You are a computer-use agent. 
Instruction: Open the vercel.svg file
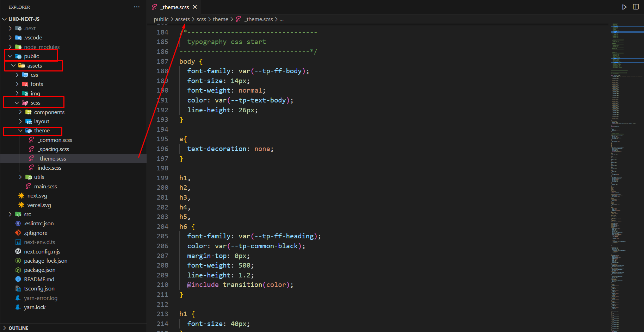[x=39, y=205]
